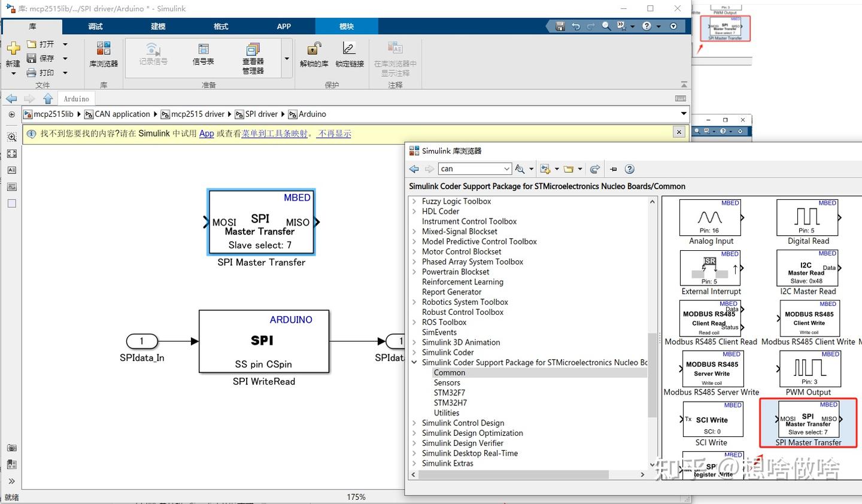Click the 解锁的库 padlock icon

pos(314,48)
